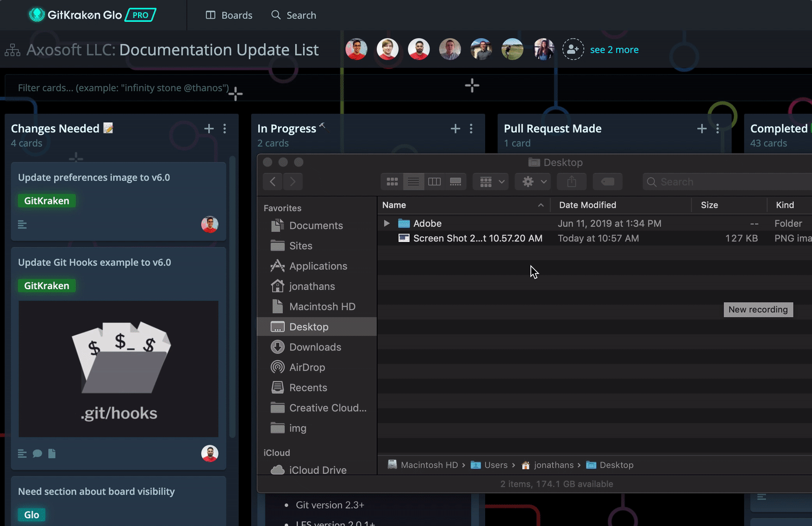The image size is (812, 526).
Task: Switch Finder to column view
Action: pyautogui.click(x=434, y=182)
